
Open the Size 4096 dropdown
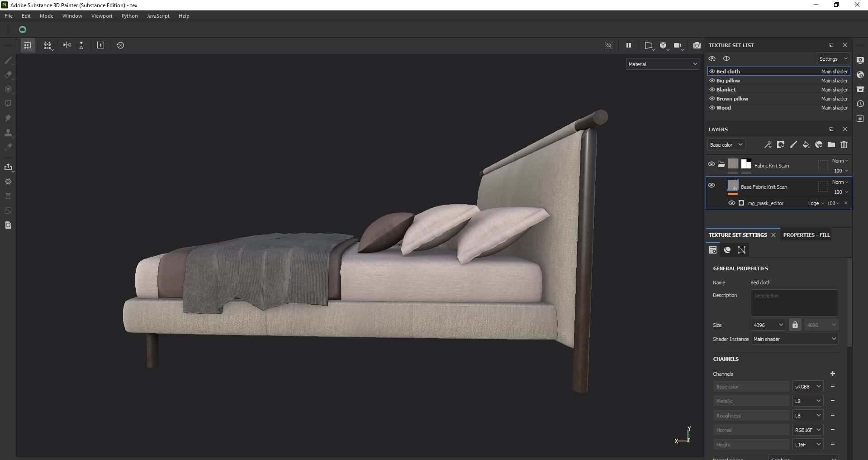click(x=768, y=325)
